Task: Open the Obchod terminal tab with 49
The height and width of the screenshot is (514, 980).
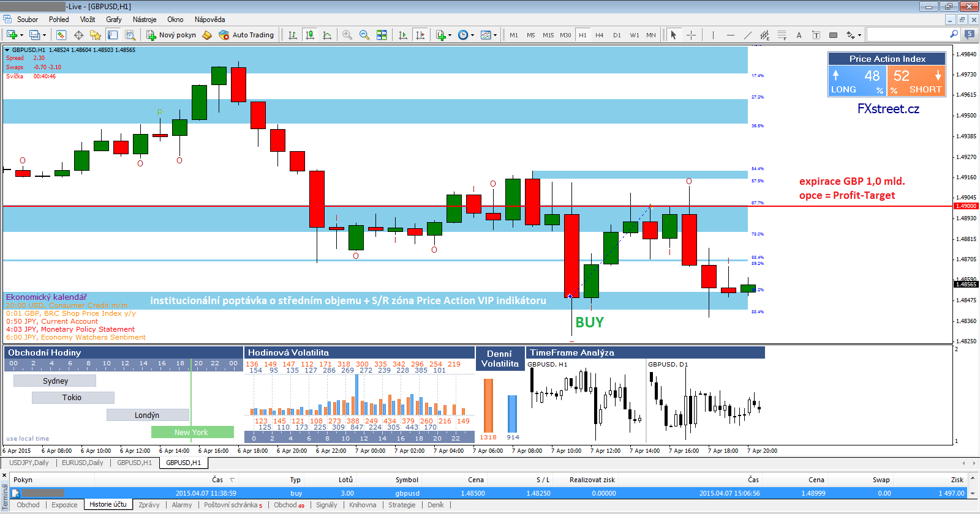Action: coord(289,505)
